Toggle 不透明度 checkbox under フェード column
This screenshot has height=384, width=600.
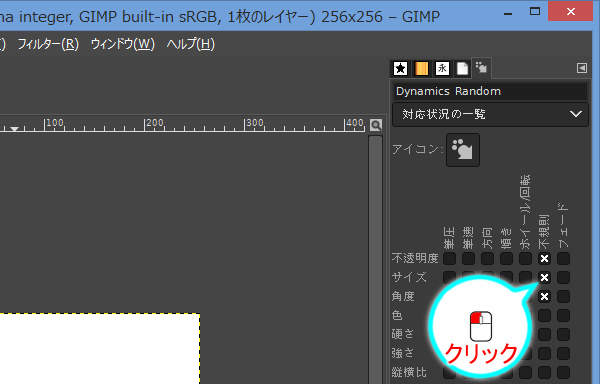[563, 259]
